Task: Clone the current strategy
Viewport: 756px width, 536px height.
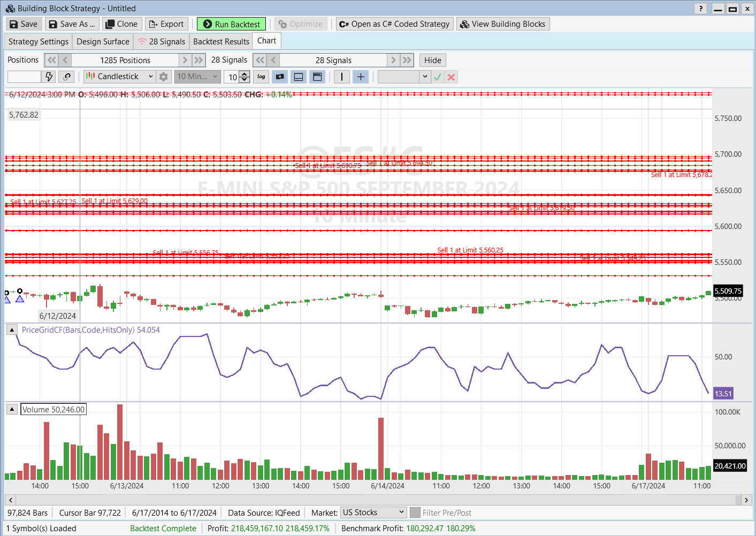Action: tap(122, 24)
